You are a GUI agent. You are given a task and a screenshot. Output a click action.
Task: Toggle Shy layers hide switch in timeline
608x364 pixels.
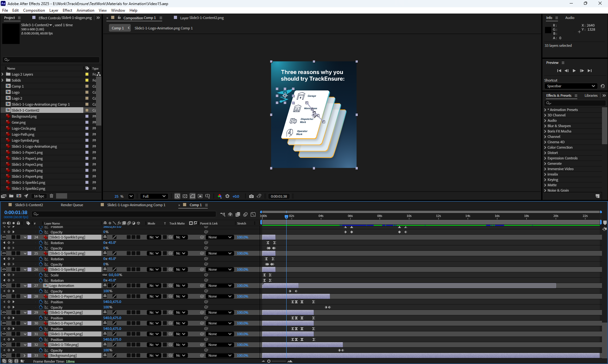click(x=230, y=214)
